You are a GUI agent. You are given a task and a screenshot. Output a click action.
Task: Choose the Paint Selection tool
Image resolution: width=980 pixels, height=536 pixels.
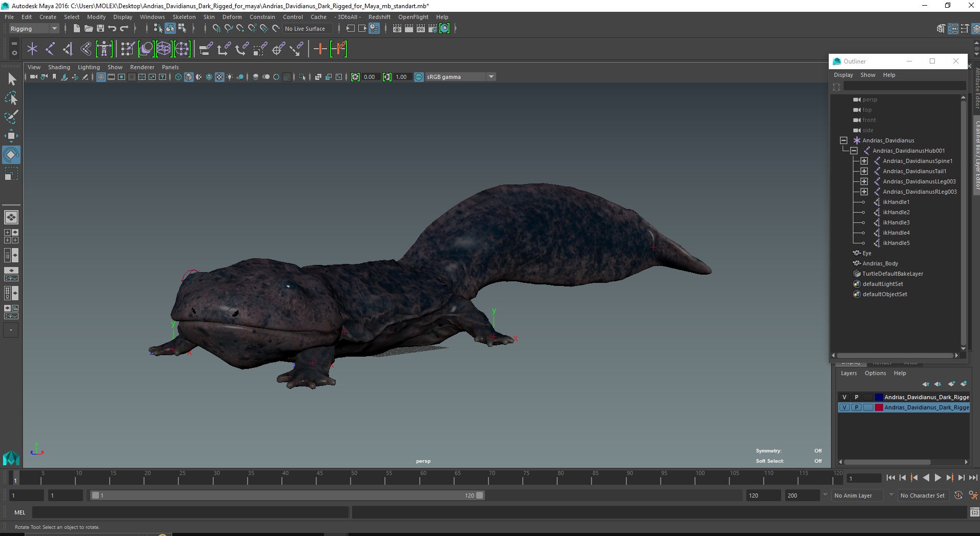click(11, 116)
